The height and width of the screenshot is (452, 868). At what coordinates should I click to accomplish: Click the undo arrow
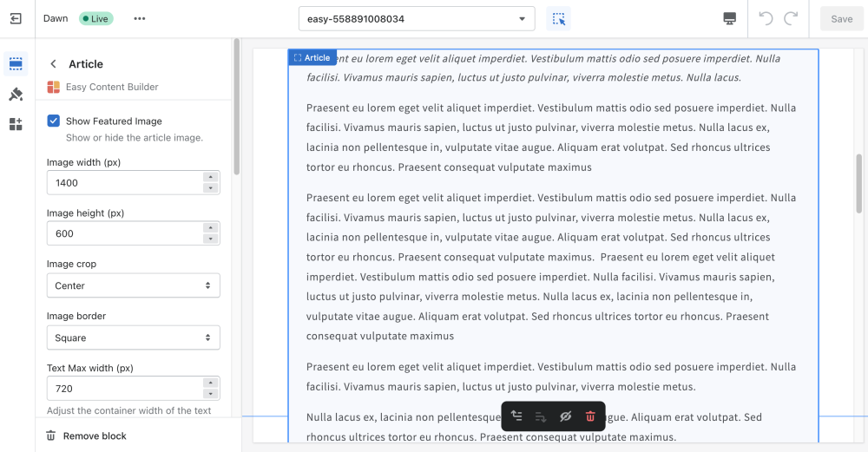(766, 18)
